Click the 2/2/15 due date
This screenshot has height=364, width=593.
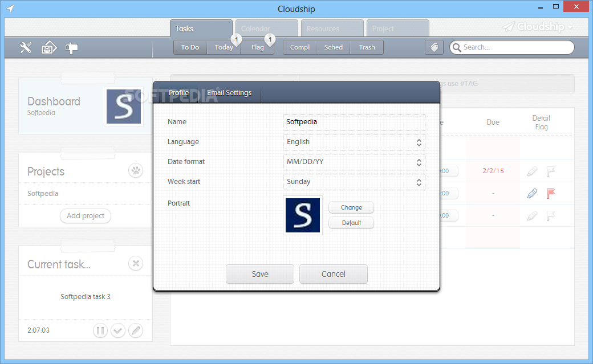(x=493, y=171)
